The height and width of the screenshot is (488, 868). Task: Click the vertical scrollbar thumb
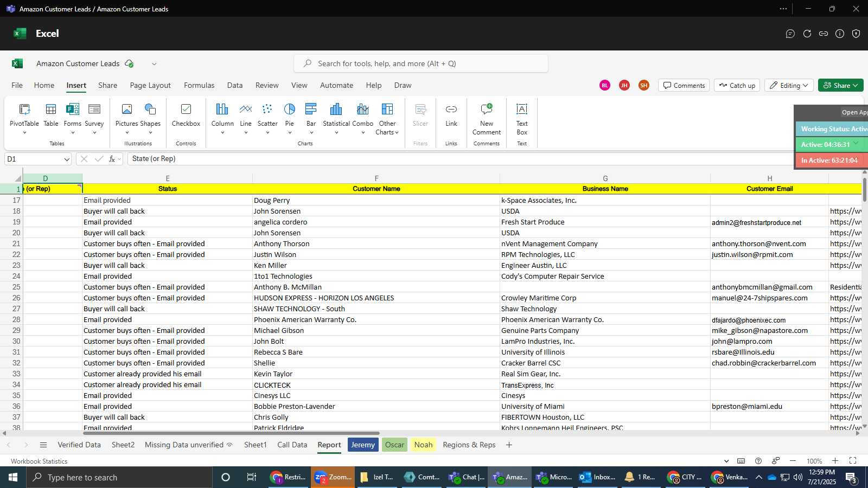pyautogui.click(x=865, y=189)
